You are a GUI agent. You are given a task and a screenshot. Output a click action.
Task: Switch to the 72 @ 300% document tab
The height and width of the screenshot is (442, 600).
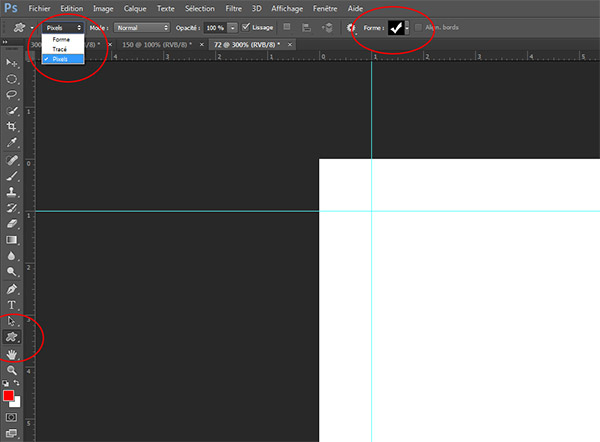coord(247,45)
